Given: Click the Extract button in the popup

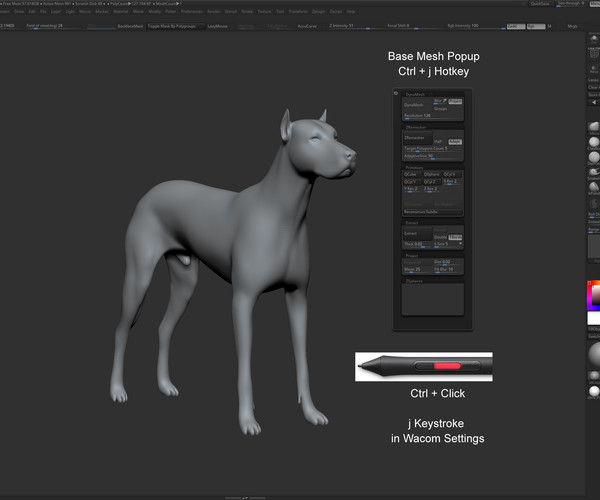Looking at the screenshot, I should 417,233.
